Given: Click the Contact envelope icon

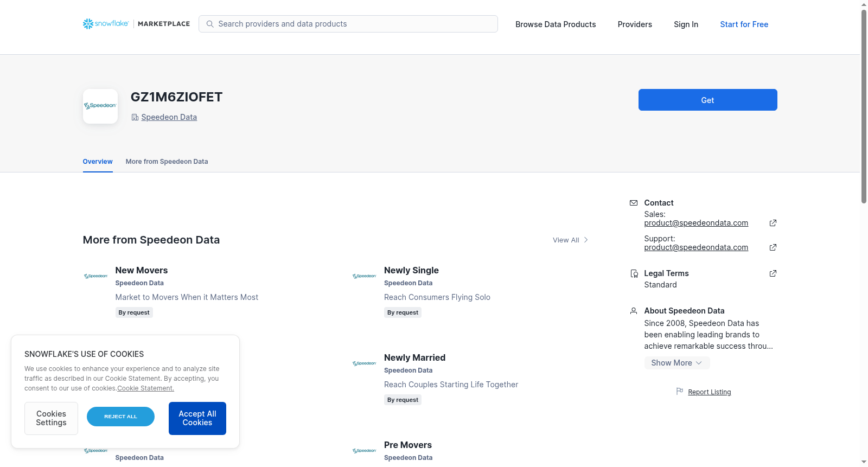Looking at the screenshot, I should (634, 203).
